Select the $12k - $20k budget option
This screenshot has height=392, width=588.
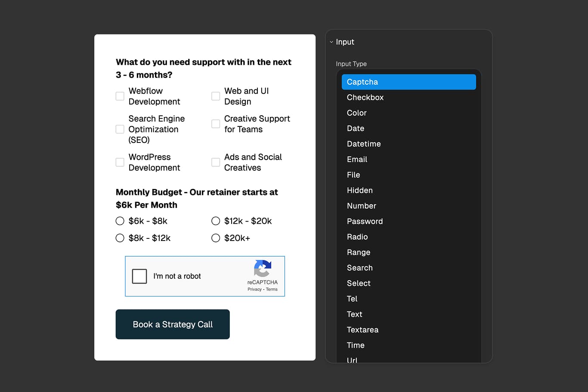pos(215,221)
